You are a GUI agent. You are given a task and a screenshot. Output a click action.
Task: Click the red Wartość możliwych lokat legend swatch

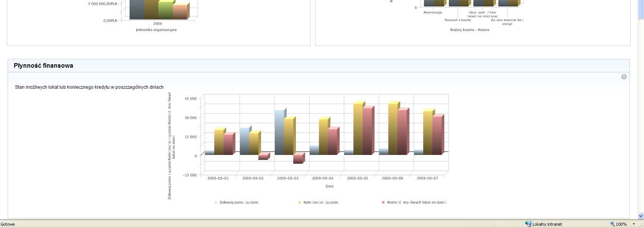pyautogui.click(x=383, y=202)
